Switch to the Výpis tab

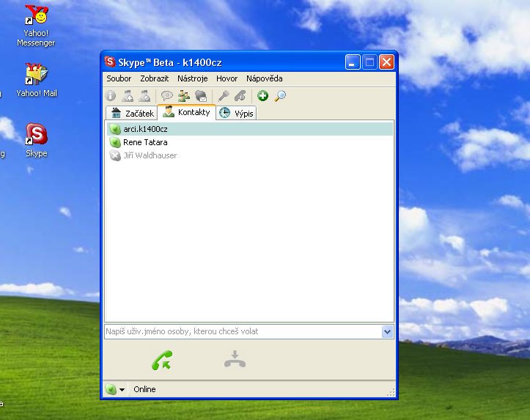pos(236,113)
